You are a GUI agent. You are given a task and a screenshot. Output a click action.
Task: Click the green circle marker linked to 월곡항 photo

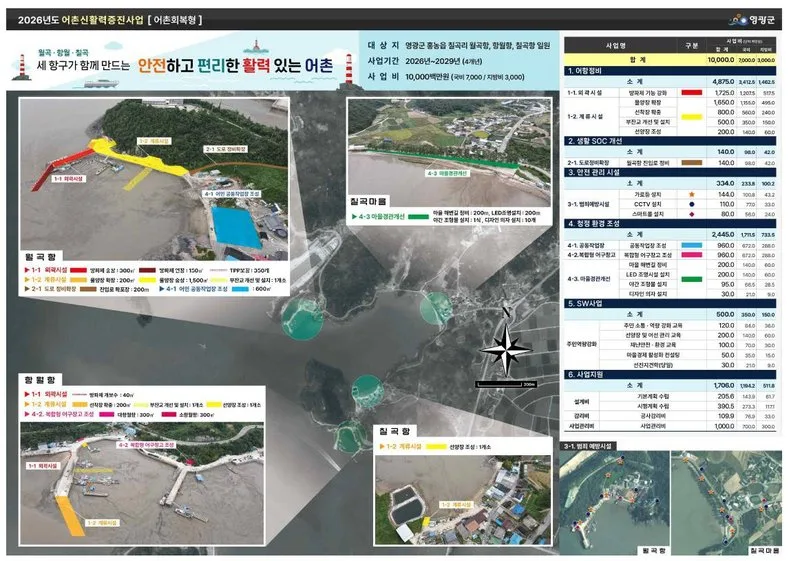point(302,318)
